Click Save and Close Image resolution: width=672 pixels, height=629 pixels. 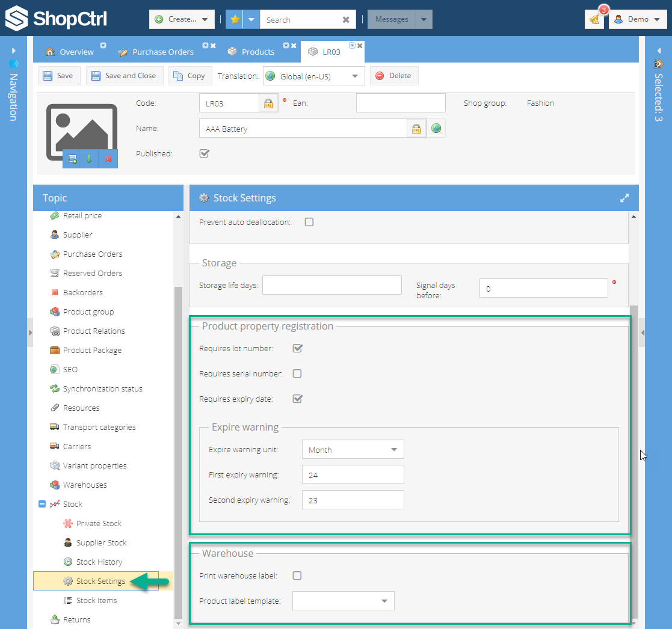125,76
